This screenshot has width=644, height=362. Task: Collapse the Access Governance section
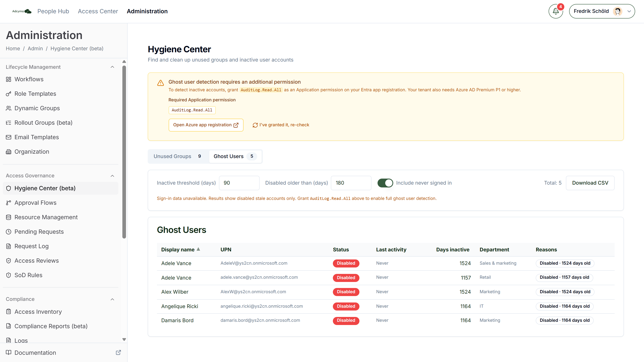point(112,176)
